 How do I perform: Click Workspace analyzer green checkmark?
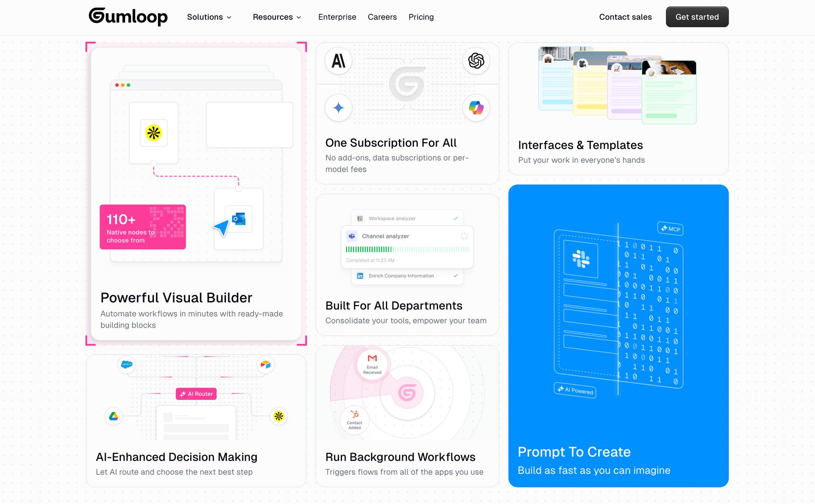pos(456,219)
